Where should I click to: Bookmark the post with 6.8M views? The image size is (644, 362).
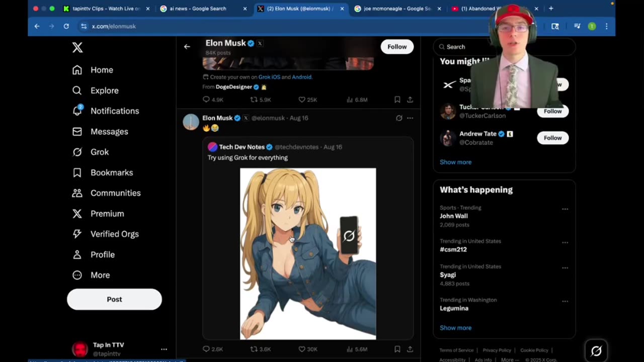397,100
